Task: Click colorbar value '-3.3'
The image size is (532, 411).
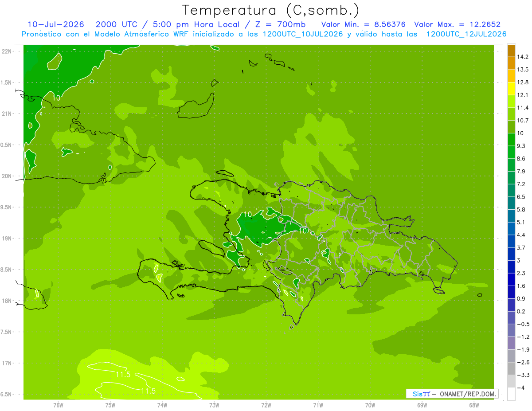Action: pyautogui.click(x=523, y=375)
